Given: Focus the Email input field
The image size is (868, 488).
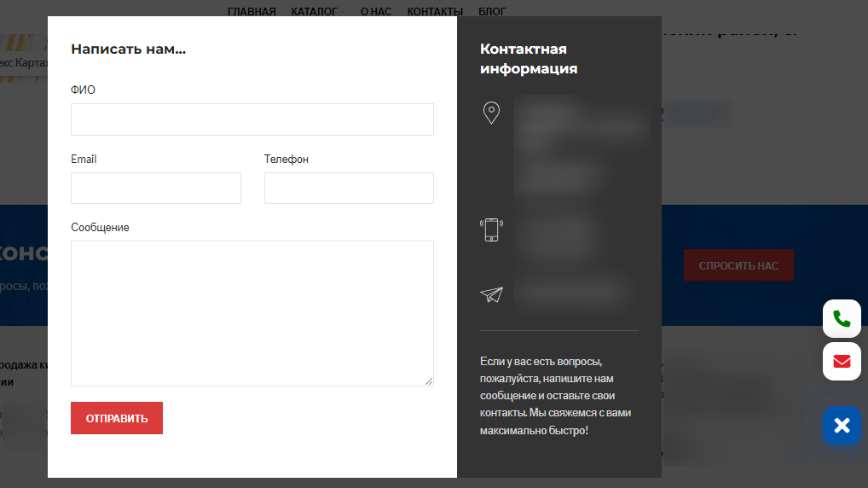Looking at the screenshot, I should [x=155, y=188].
